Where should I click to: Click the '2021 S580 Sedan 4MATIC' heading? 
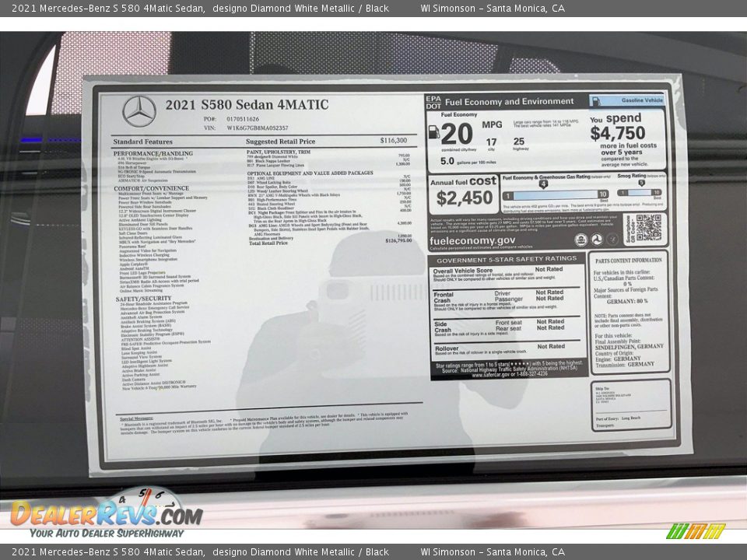pos(247,105)
